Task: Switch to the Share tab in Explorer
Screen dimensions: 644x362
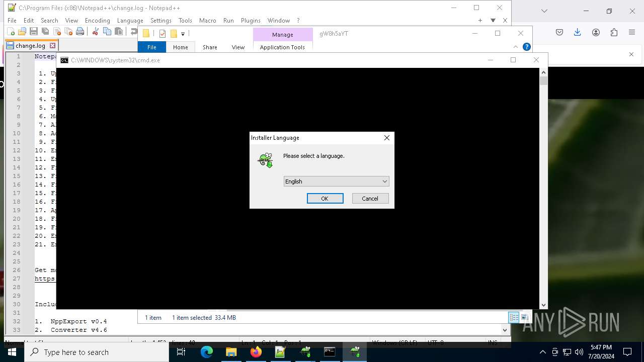Action: pyautogui.click(x=210, y=47)
